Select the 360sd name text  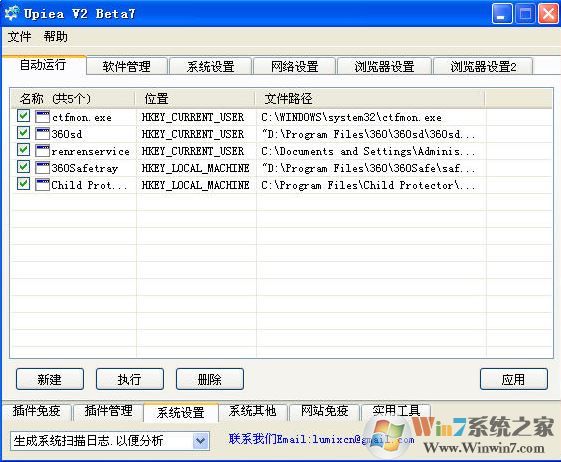pyautogui.click(x=67, y=134)
